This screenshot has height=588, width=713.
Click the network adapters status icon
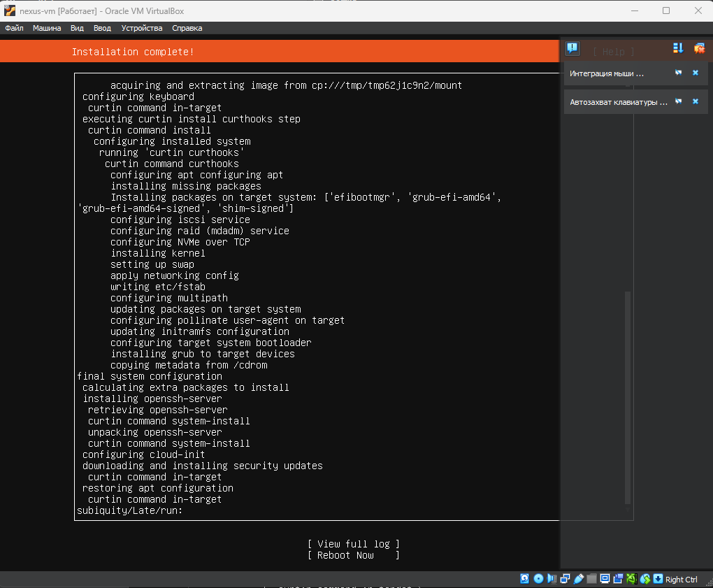(566, 578)
